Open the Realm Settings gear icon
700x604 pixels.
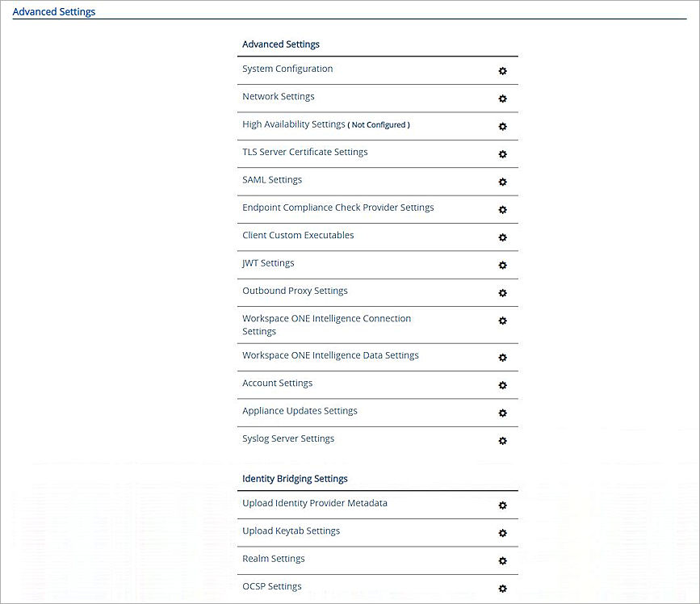[502, 561]
